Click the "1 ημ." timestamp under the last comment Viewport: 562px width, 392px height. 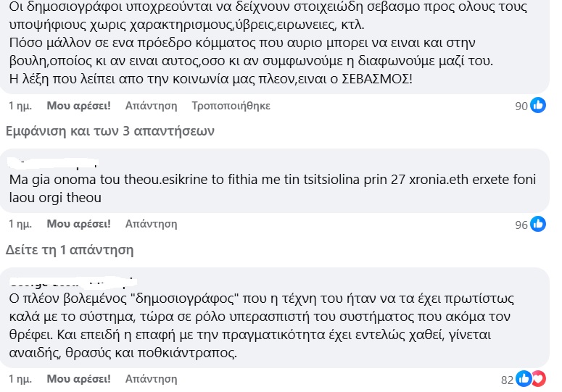pos(19,378)
